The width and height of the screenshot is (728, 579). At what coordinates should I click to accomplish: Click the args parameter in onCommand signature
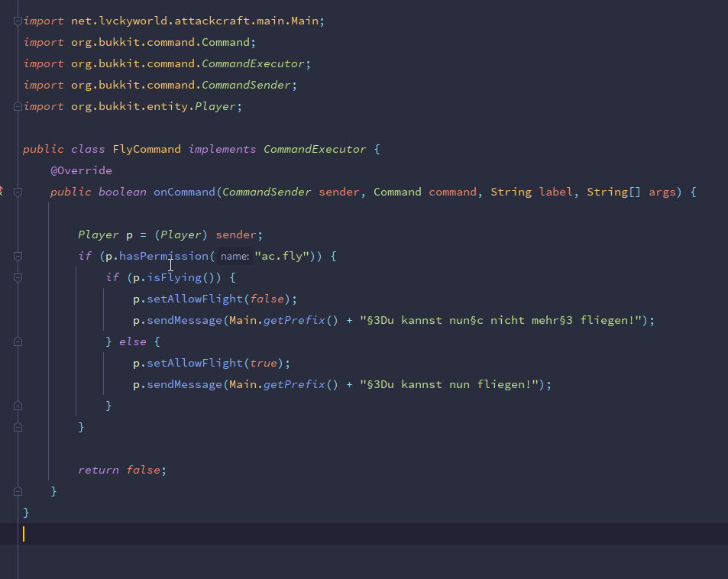pyautogui.click(x=662, y=192)
